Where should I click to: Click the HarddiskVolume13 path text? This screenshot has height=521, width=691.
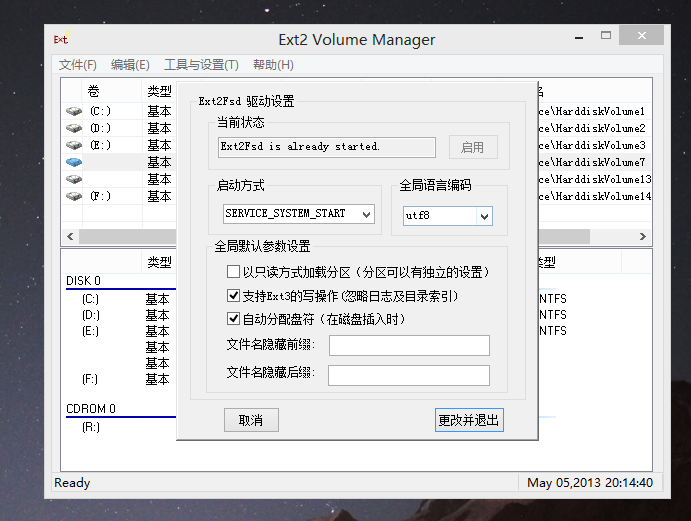[595, 179]
